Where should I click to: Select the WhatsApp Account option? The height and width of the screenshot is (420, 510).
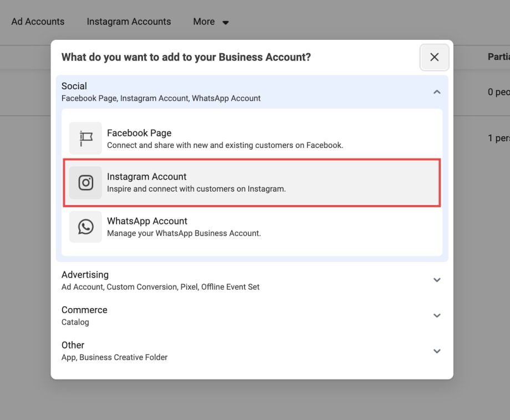click(x=252, y=227)
